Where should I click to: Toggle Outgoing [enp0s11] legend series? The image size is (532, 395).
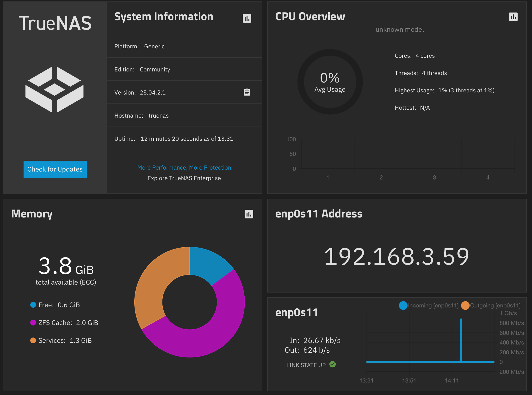pos(491,306)
